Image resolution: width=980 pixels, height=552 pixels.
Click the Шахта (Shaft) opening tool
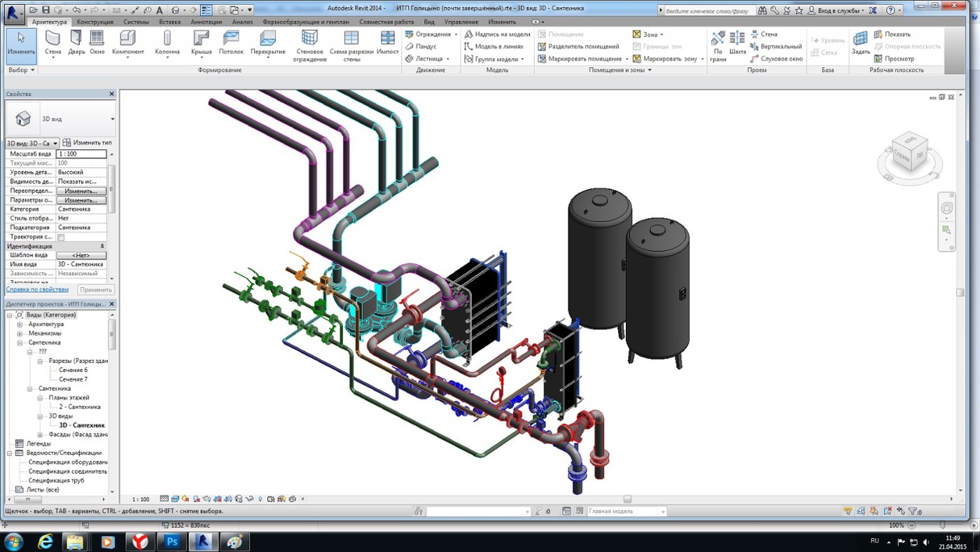(737, 42)
